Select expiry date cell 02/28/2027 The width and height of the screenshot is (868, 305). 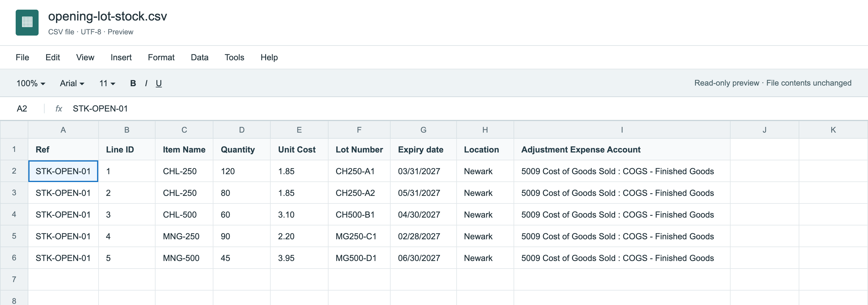(x=423, y=236)
